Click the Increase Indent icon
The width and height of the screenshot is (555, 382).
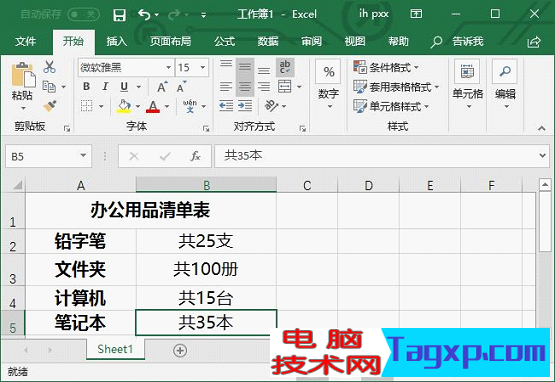click(245, 106)
